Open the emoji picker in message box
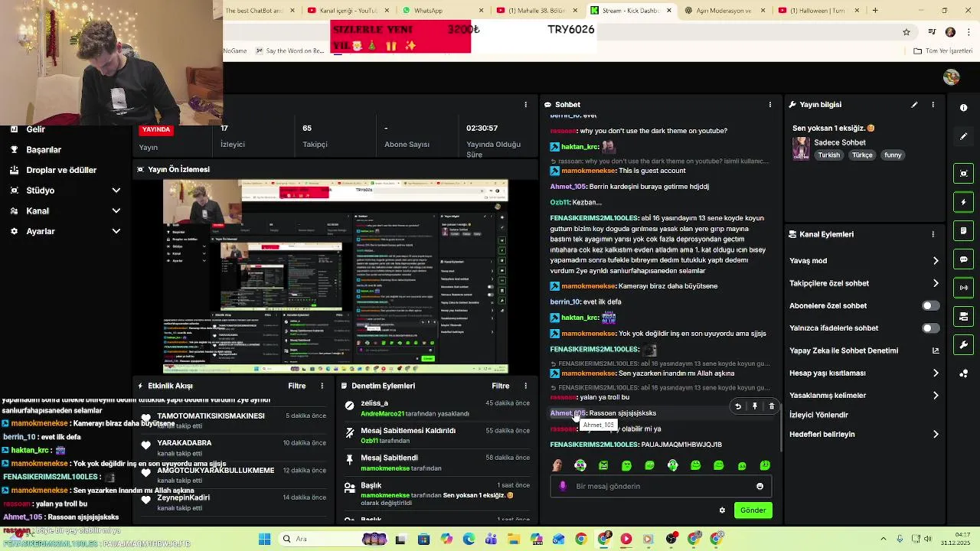 (759, 486)
